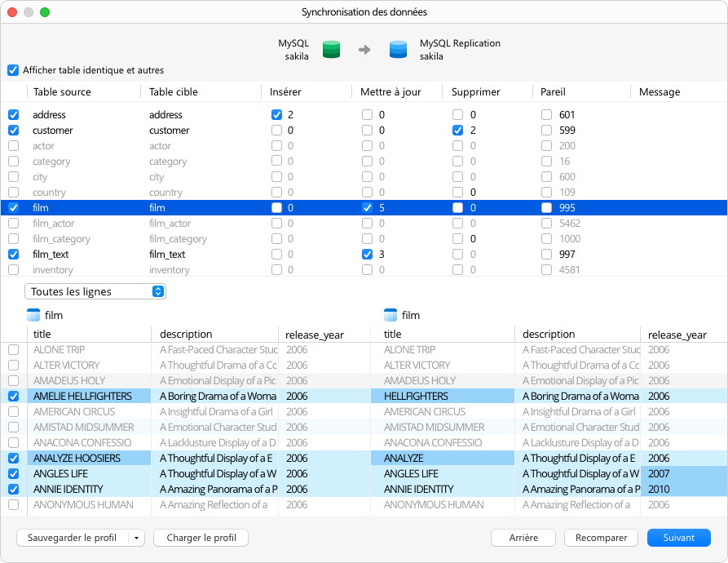Click the ANALYZE title cell in right pane
This screenshot has width=728, height=563.
tap(443, 458)
